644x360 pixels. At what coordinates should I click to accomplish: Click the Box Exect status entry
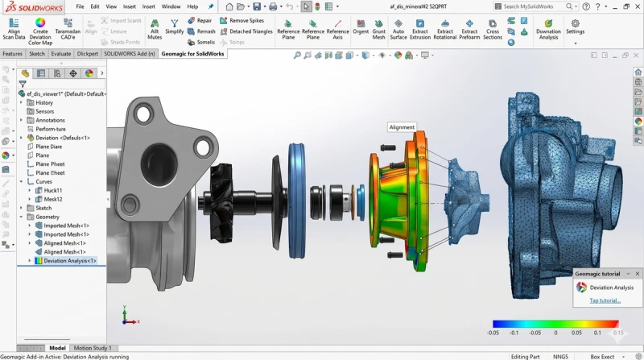pyautogui.click(x=602, y=357)
